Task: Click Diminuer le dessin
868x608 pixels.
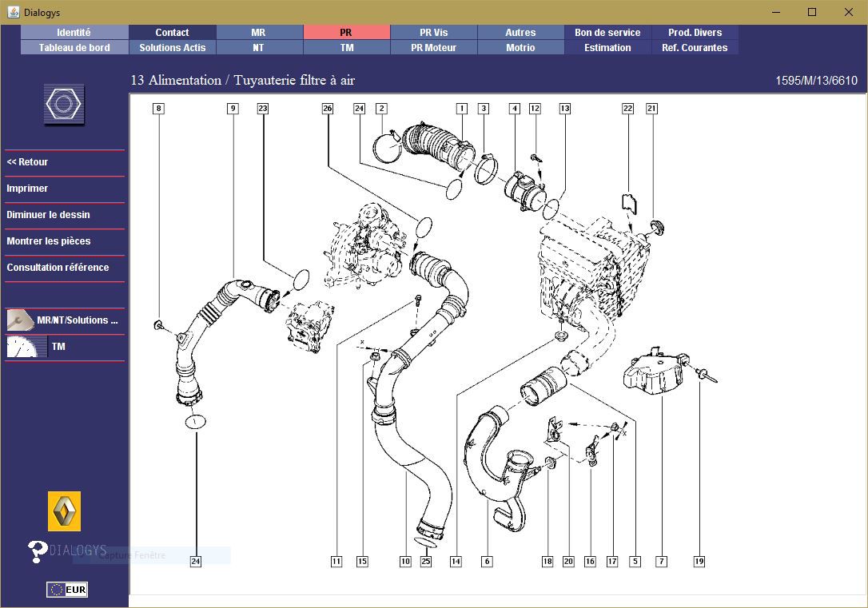Action: coord(48,215)
